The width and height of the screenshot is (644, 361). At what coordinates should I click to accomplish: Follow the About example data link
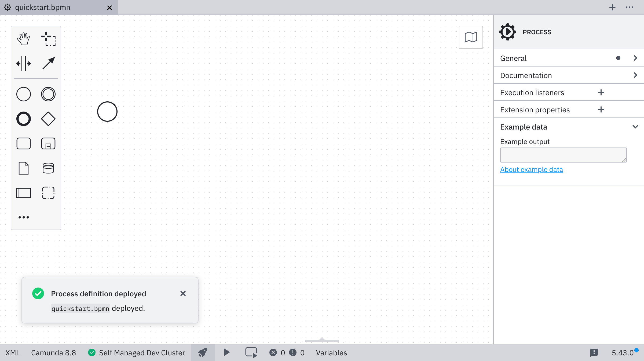point(532,170)
